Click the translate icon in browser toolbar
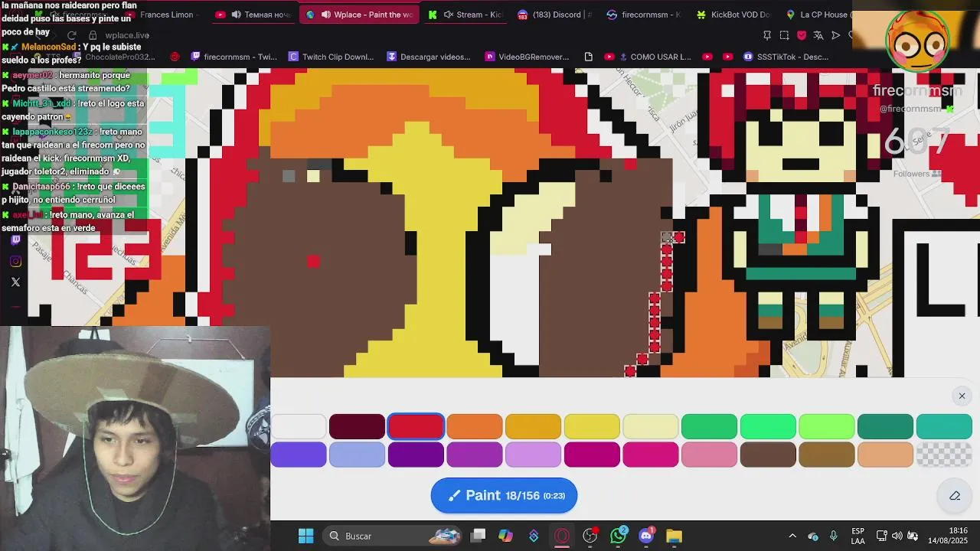The height and width of the screenshot is (551, 980). tap(818, 35)
